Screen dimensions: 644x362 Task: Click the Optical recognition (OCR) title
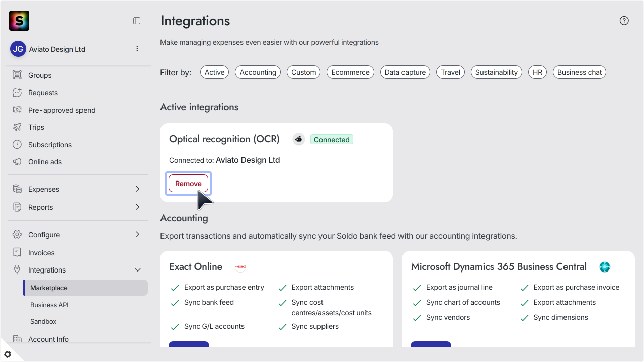[x=224, y=139]
